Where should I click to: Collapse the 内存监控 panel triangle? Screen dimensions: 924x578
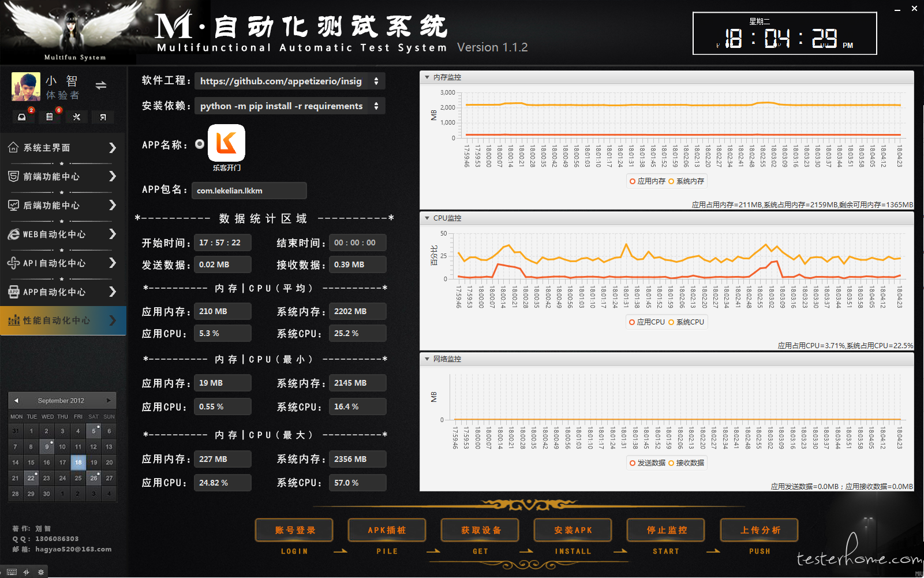click(427, 77)
